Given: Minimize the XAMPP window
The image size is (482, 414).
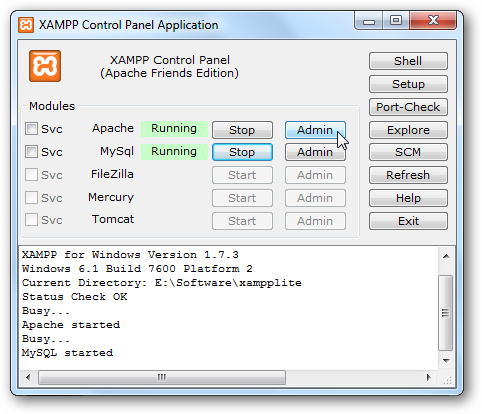Looking at the screenshot, I should [369, 21].
